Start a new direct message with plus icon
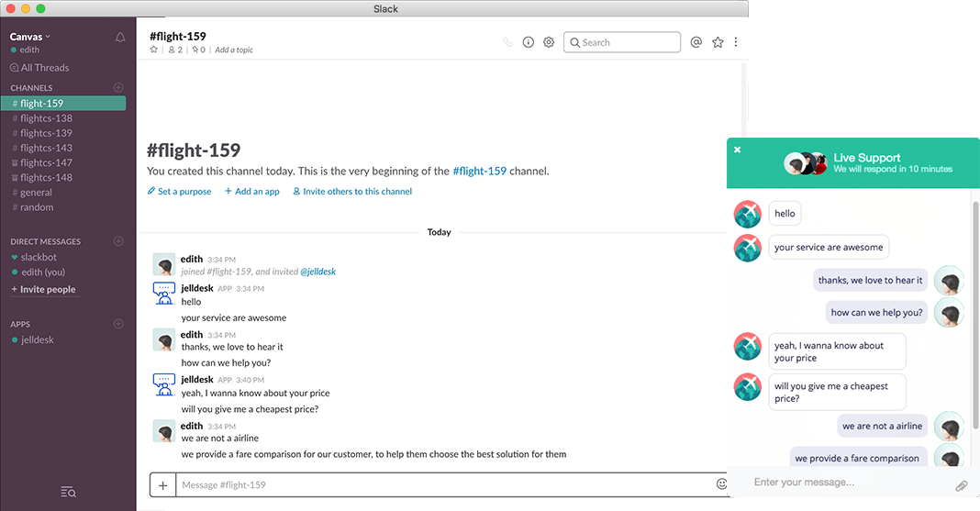Screen dimensions: 980x511 click(x=118, y=241)
